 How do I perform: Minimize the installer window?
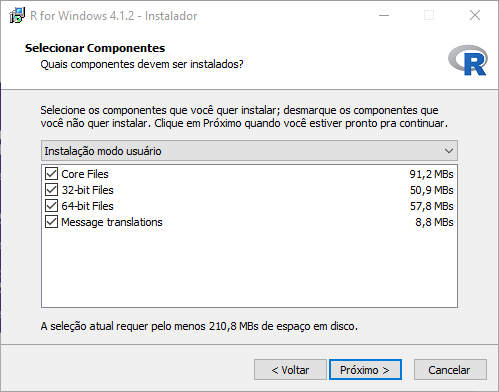tap(384, 15)
